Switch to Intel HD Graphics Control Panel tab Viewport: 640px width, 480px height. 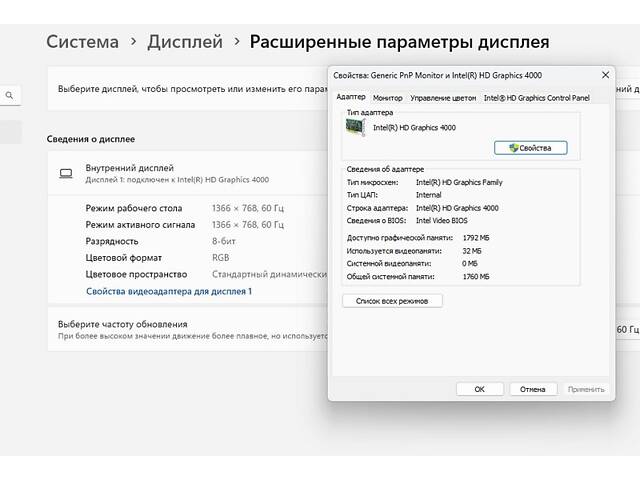pyautogui.click(x=536, y=98)
